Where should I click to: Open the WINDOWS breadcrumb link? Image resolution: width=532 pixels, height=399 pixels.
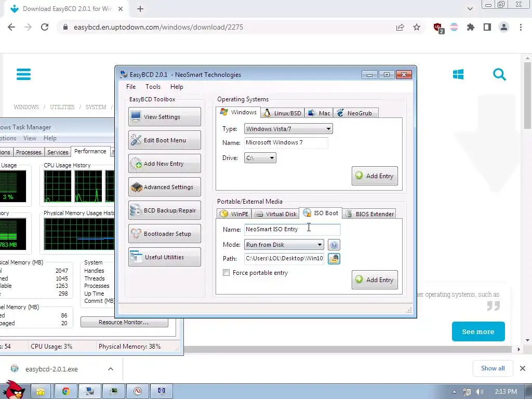pos(26,107)
